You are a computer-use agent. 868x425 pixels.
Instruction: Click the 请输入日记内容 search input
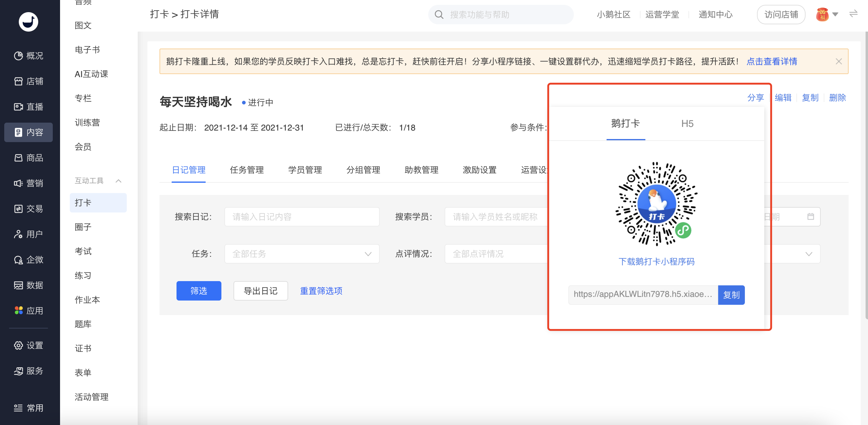pos(301,216)
